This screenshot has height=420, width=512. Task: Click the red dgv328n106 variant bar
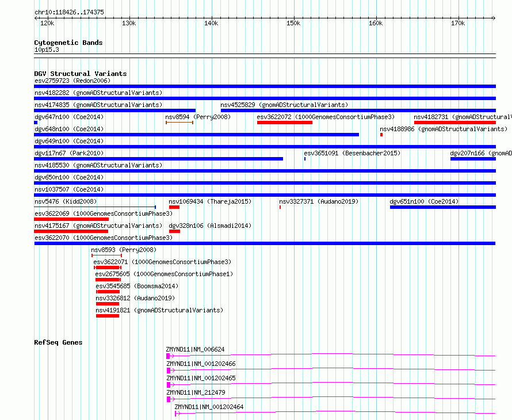[174, 231]
